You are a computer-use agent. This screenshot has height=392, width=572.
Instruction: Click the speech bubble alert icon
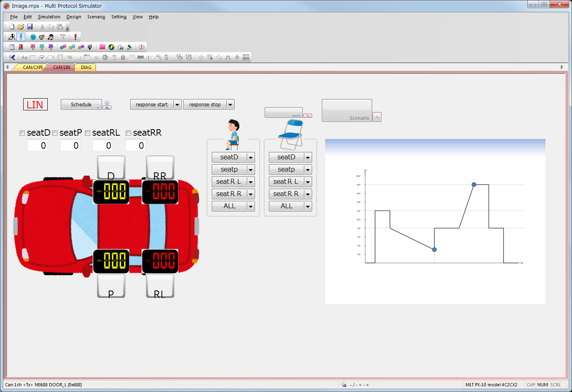coord(142,47)
